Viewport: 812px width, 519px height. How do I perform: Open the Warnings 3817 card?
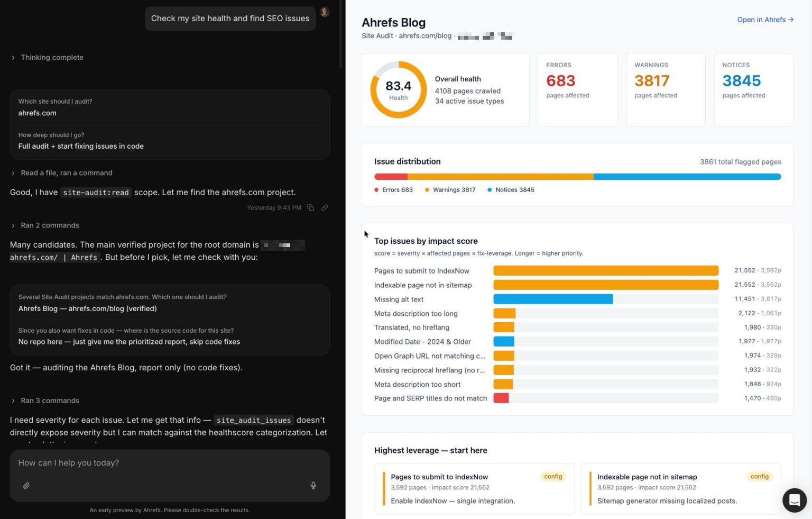point(666,89)
